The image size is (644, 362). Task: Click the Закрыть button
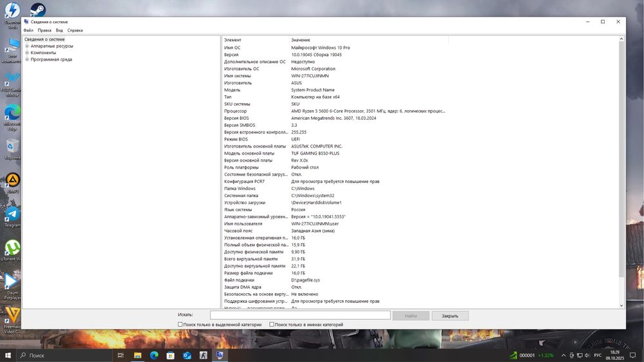pos(450,316)
